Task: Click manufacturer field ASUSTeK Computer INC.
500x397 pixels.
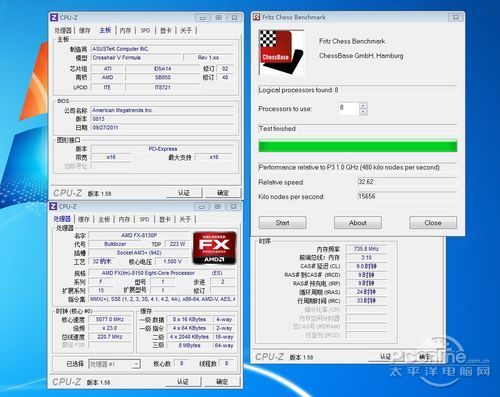Action: click(162, 49)
